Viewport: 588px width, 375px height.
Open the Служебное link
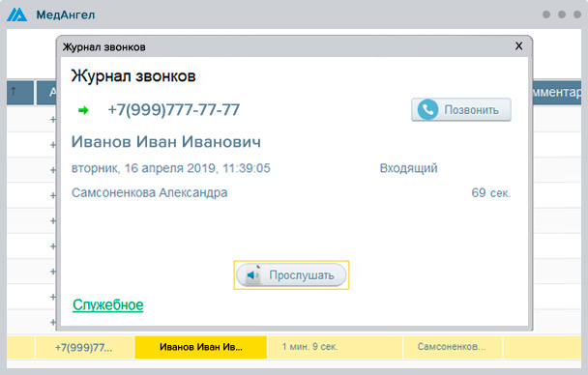point(108,305)
